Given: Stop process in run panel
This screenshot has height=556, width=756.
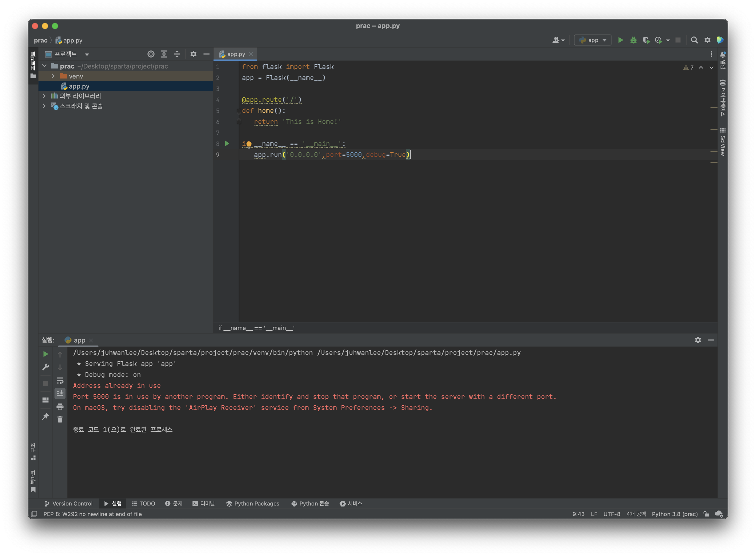Looking at the screenshot, I should click(x=45, y=383).
